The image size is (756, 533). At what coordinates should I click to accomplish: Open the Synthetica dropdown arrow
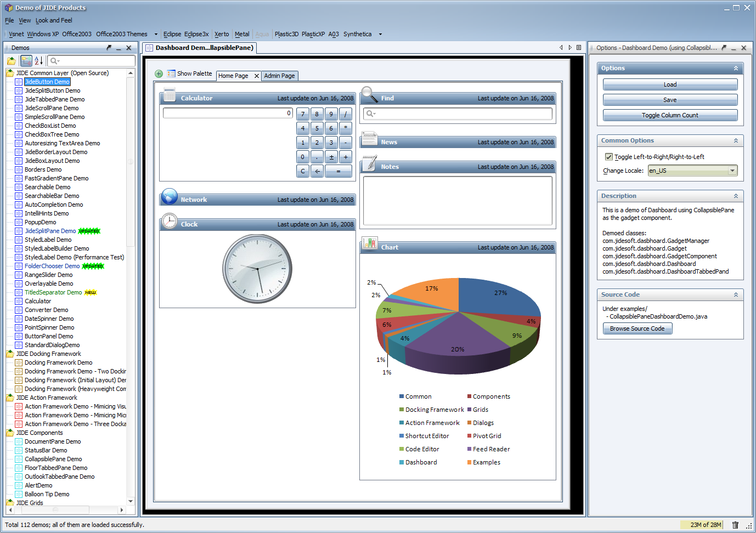click(380, 34)
